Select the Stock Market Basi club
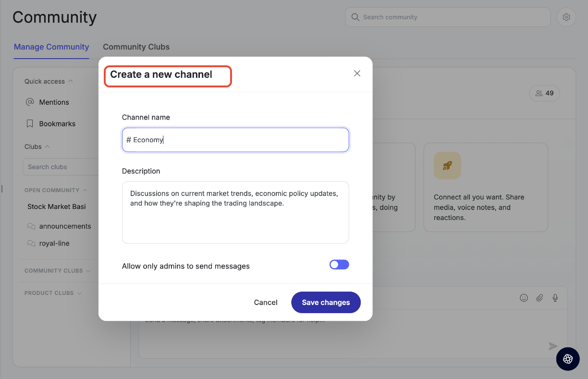The width and height of the screenshot is (588, 379). [x=57, y=207]
